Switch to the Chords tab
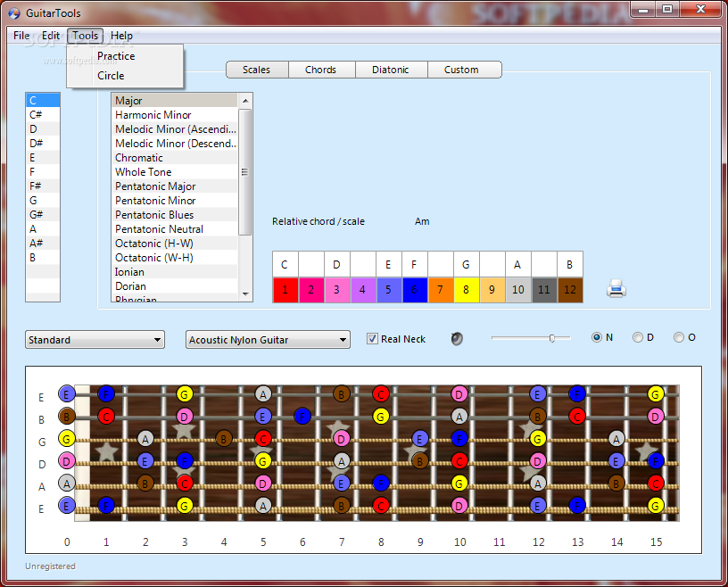 320,70
